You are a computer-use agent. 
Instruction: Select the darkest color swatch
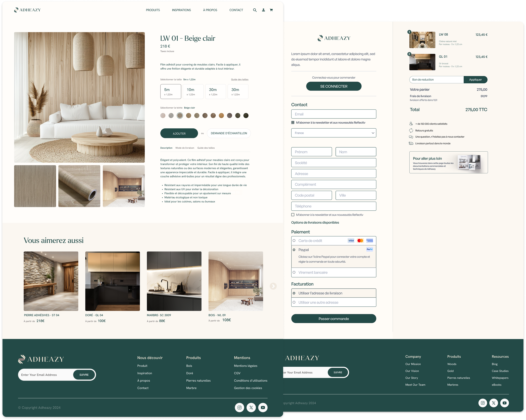coord(246,116)
